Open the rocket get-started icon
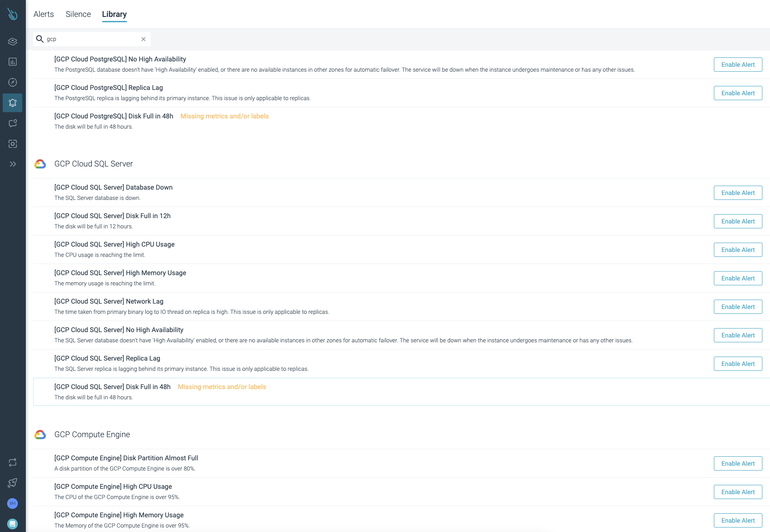The width and height of the screenshot is (770, 532). (12, 483)
